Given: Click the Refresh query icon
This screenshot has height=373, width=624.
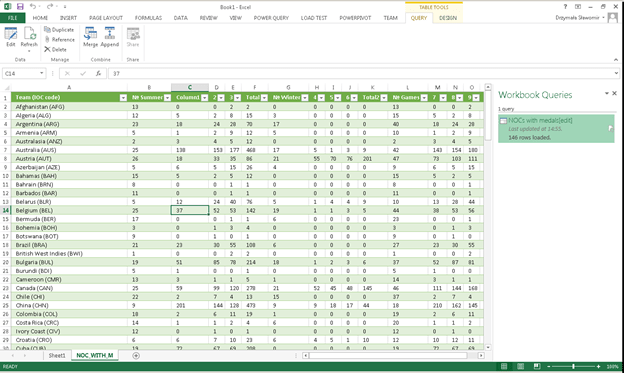Looking at the screenshot, I should [x=29, y=38].
